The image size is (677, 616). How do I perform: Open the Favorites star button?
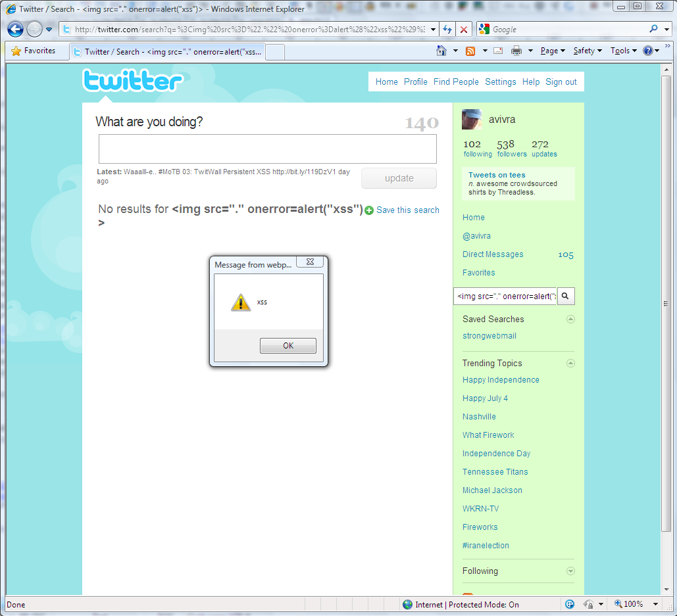coord(34,51)
